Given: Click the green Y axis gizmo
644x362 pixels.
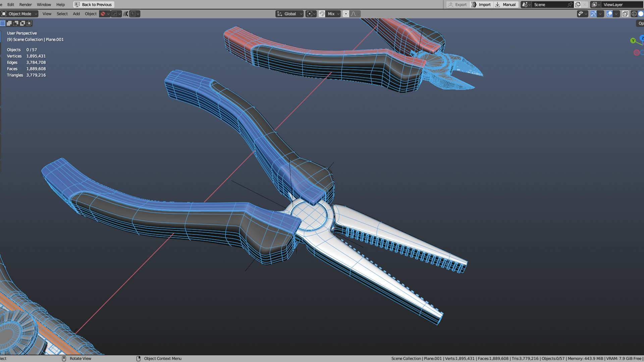Looking at the screenshot, I should point(633,41).
